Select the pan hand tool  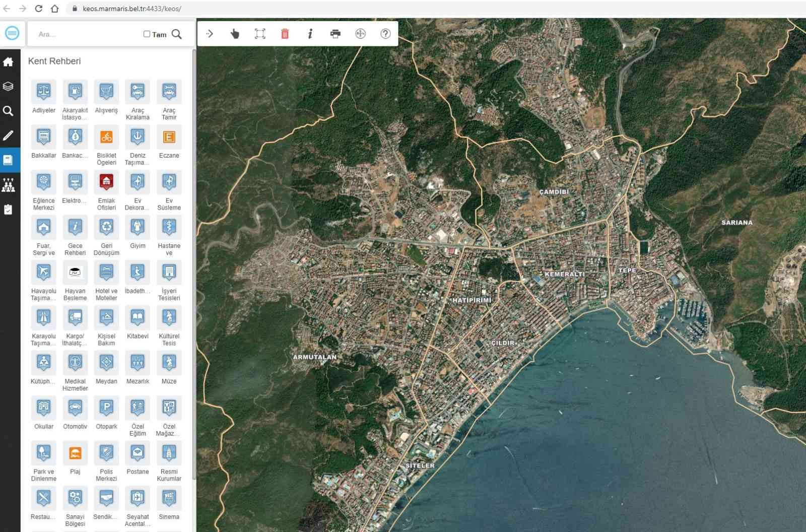235,34
